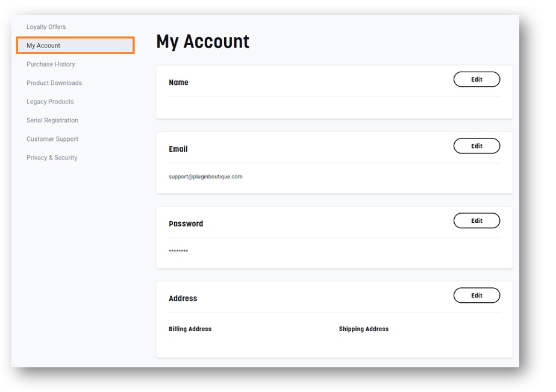The height and width of the screenshot is (392, 556).
Task: Open Product Downloads page
Action: point(54,83)
